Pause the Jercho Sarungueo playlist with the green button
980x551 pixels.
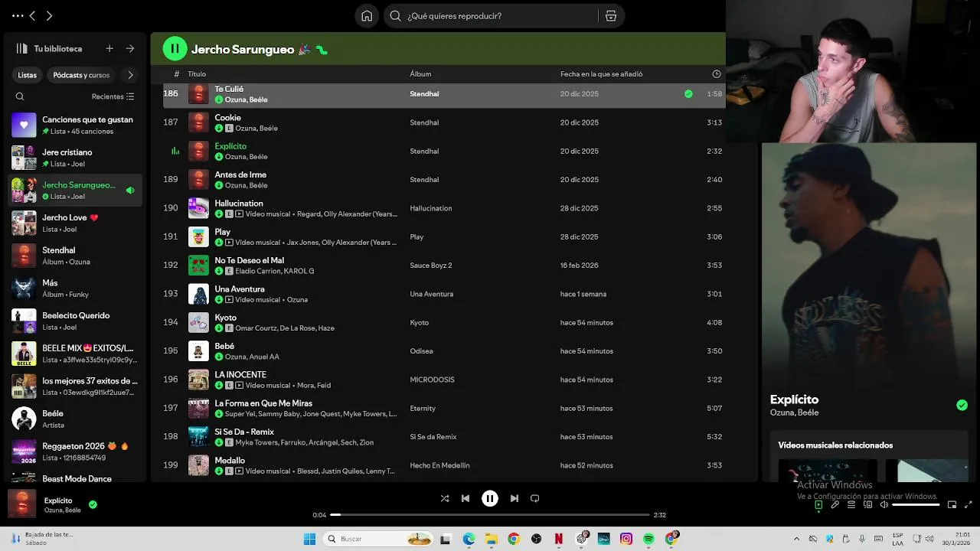point(175,49)
